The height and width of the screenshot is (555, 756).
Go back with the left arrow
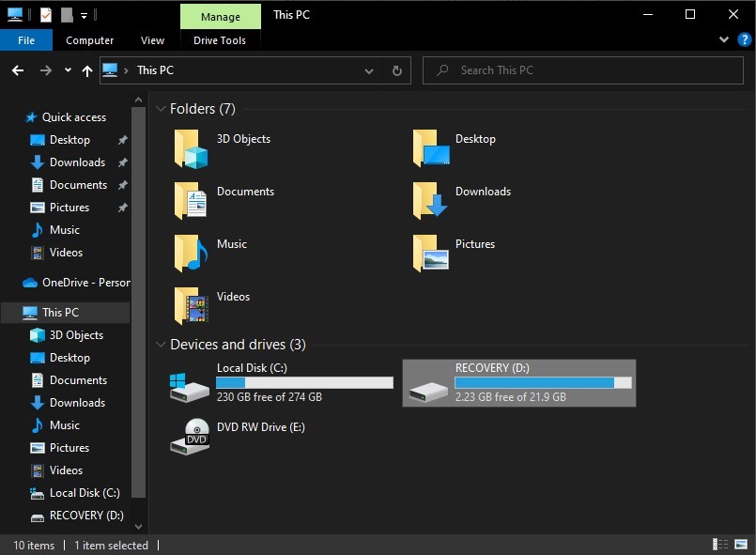click(x=18, y=70)
